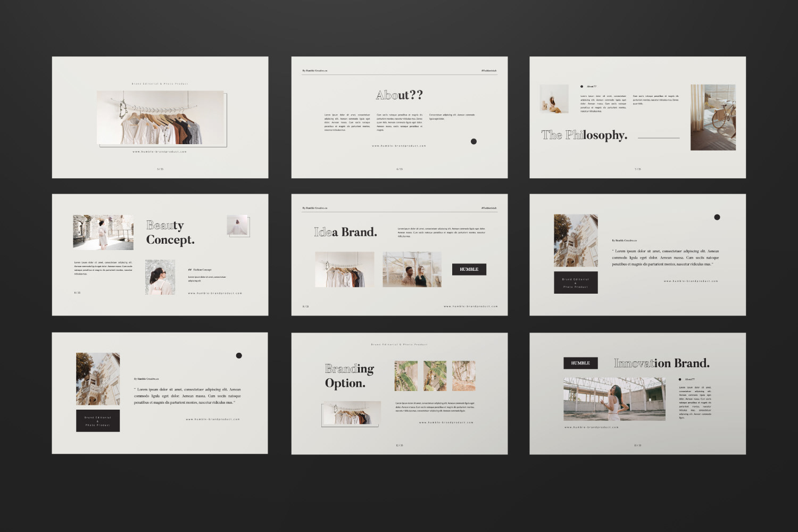Click '#Fashionistah' tag on the About?? slide

pyautogui.click(x=489, y=71)
